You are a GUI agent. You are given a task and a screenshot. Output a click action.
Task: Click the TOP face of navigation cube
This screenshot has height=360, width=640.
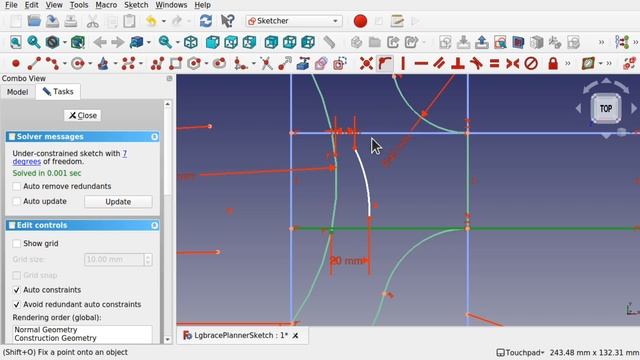(x=606, y=109)
